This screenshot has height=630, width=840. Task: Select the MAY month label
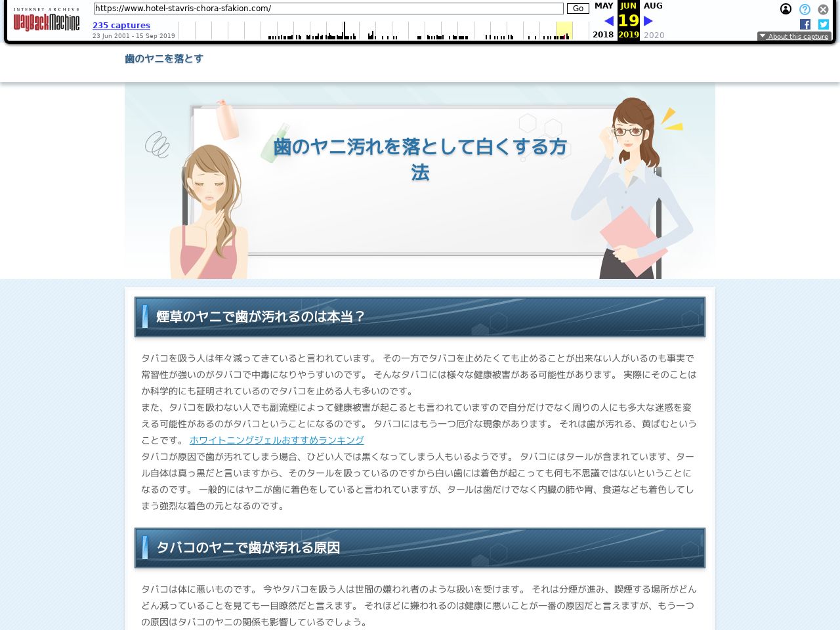[603, 5]
